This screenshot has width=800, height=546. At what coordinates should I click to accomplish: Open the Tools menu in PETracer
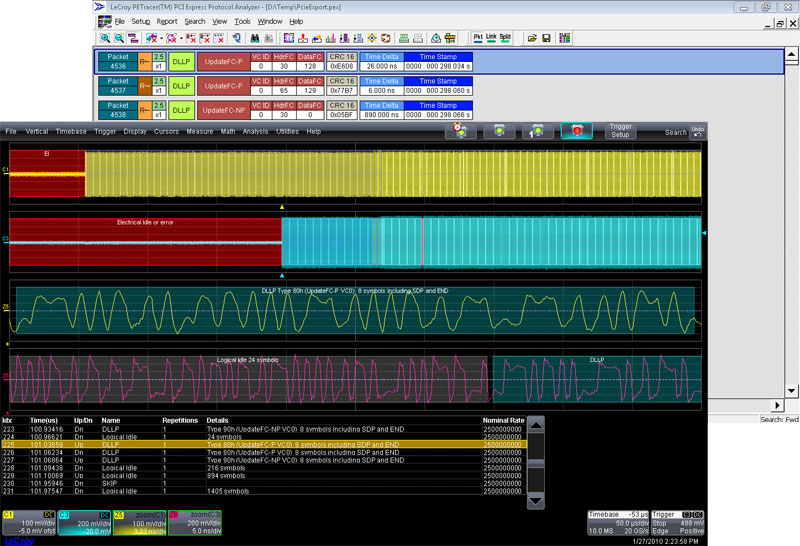[x=242, y=21]
